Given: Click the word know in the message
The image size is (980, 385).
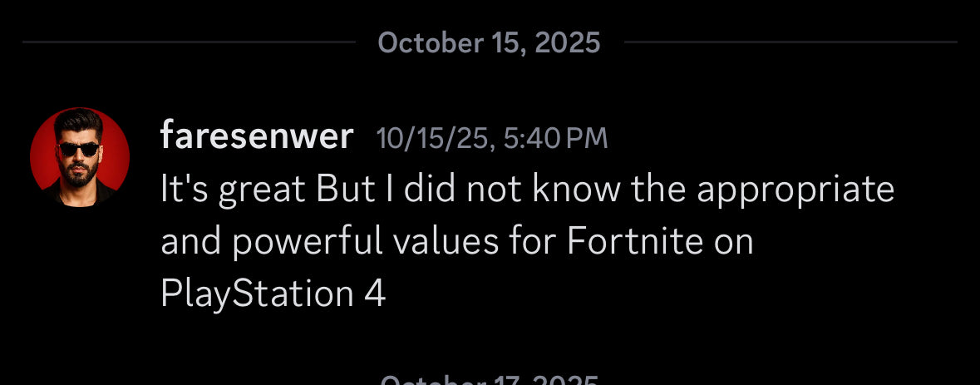Looking at the screenshot, I should [x=575, y=190].
